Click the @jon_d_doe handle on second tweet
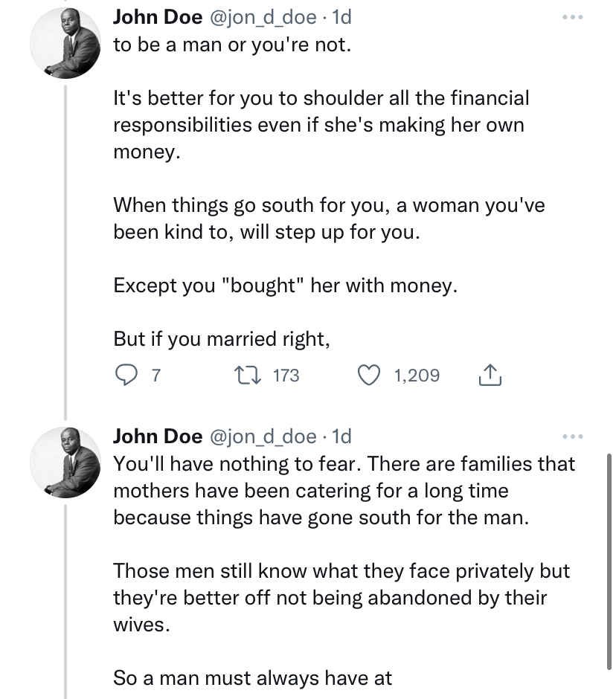This screenshot has width=616, height=699. click(266, 437)
